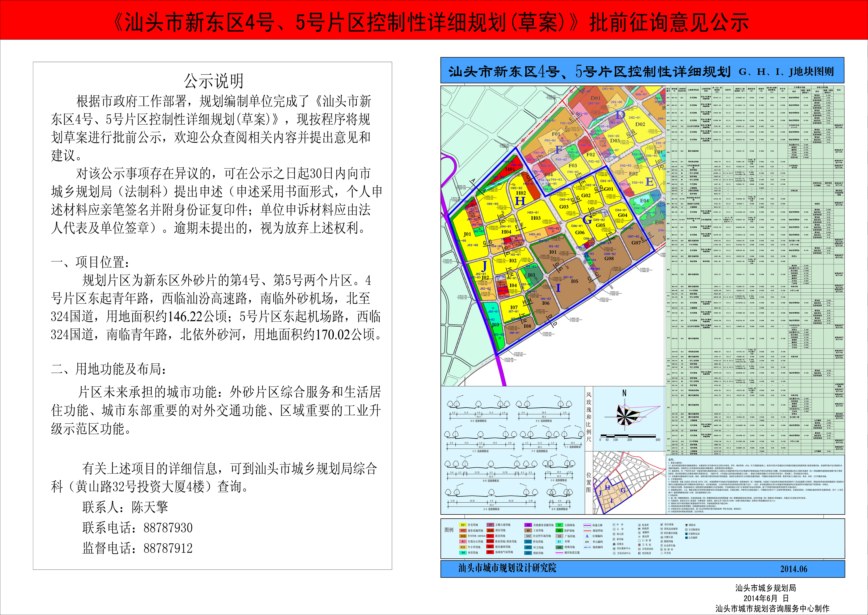Click the cyan E1 水域 swatch

[559, 542]
